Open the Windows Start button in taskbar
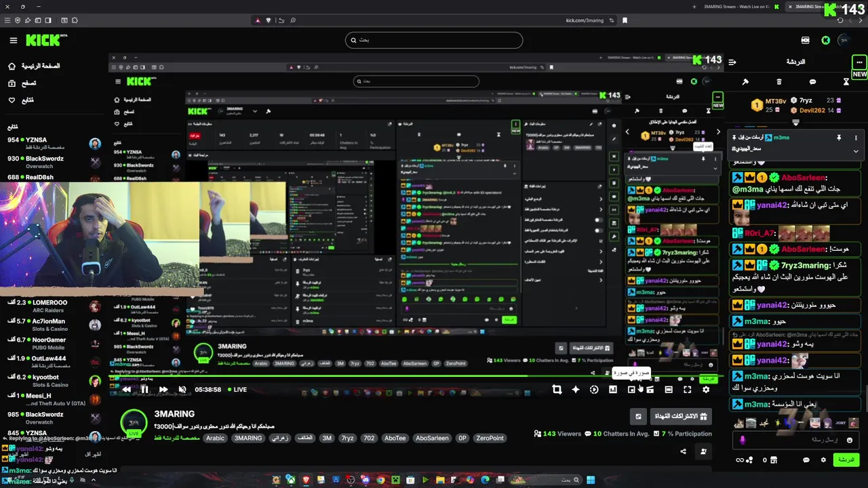Screen dimensions: 868x488 (591, 481)
